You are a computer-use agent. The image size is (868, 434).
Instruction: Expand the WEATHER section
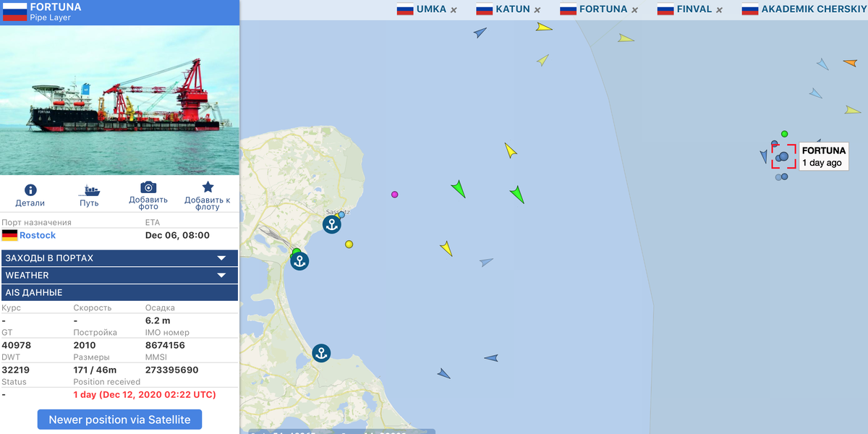[119, 276]
